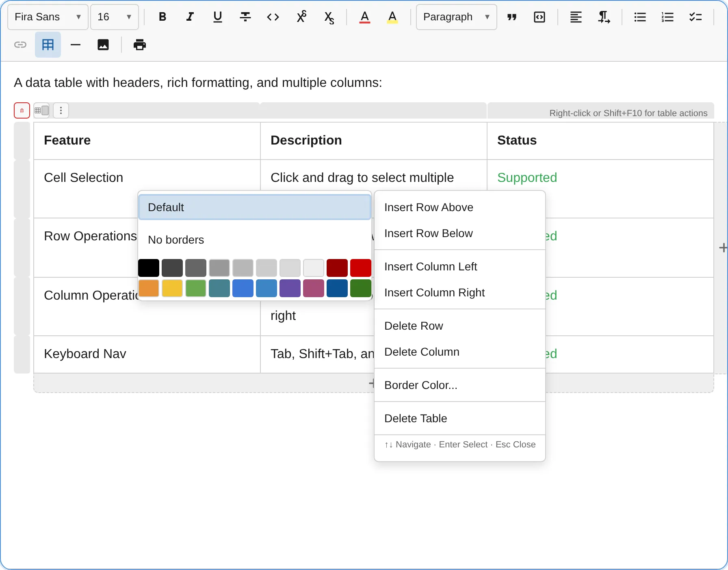Insert a link
This screenshot has width=728, height=570.
point(20,45)
